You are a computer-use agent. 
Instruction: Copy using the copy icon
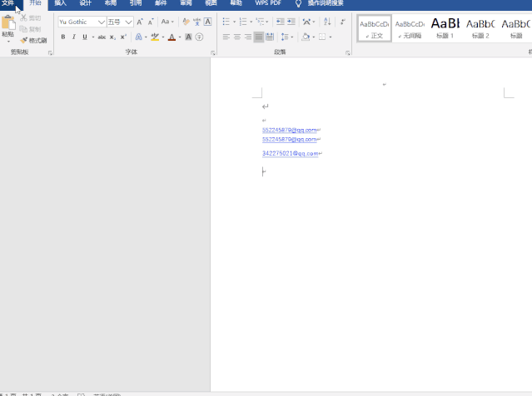click(23, 29)
